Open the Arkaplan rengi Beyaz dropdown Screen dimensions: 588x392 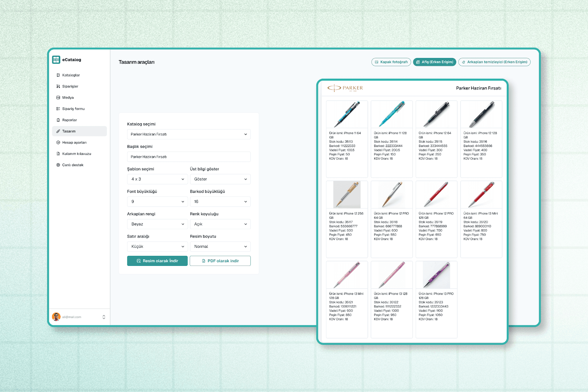pos(157,224)
